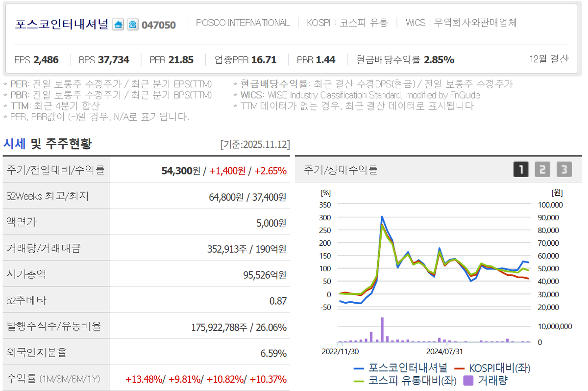Select the POSCO INTERNATIONAL English name
The height and width of the screenshot is (391, 588).
243,23
